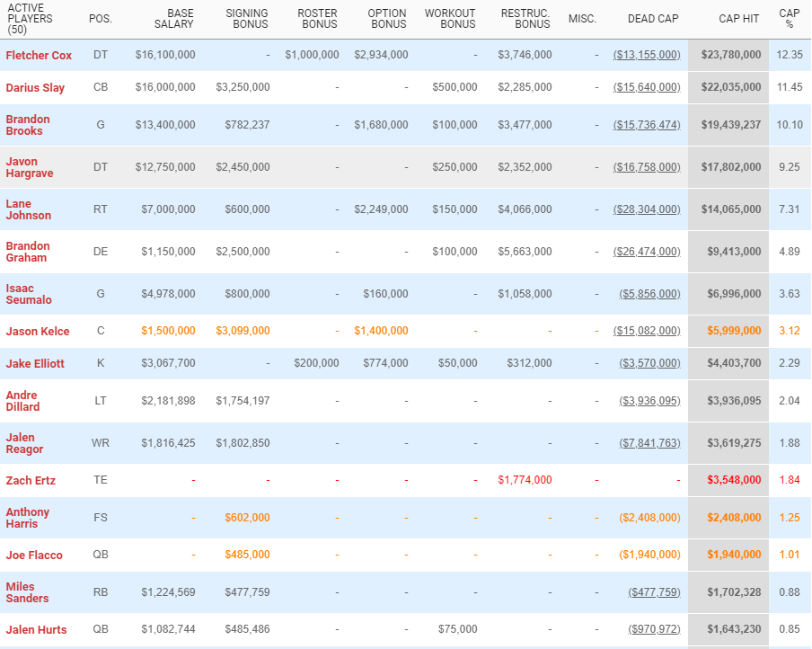Viewport: 812px width, 649px height.
Task: Open Darius Slay dead cap ($15,640,000)
Action: coord(647,87)
